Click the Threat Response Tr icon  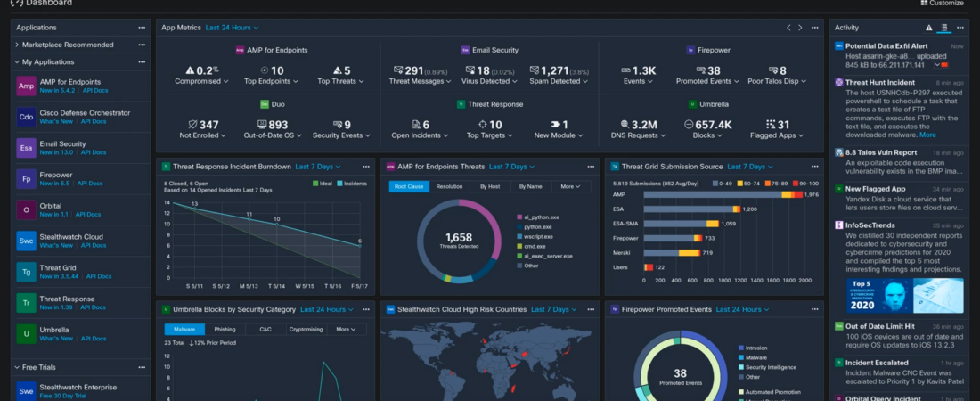coord(26,303)
